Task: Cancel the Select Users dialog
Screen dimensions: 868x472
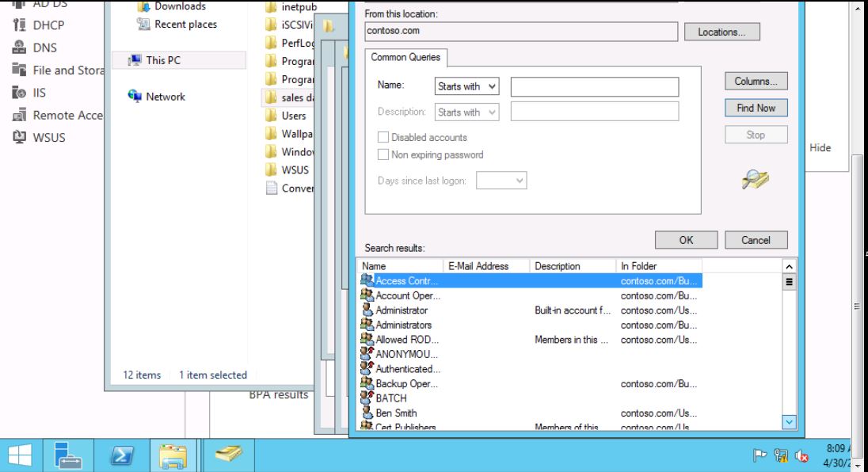Action: coord(756,240)
